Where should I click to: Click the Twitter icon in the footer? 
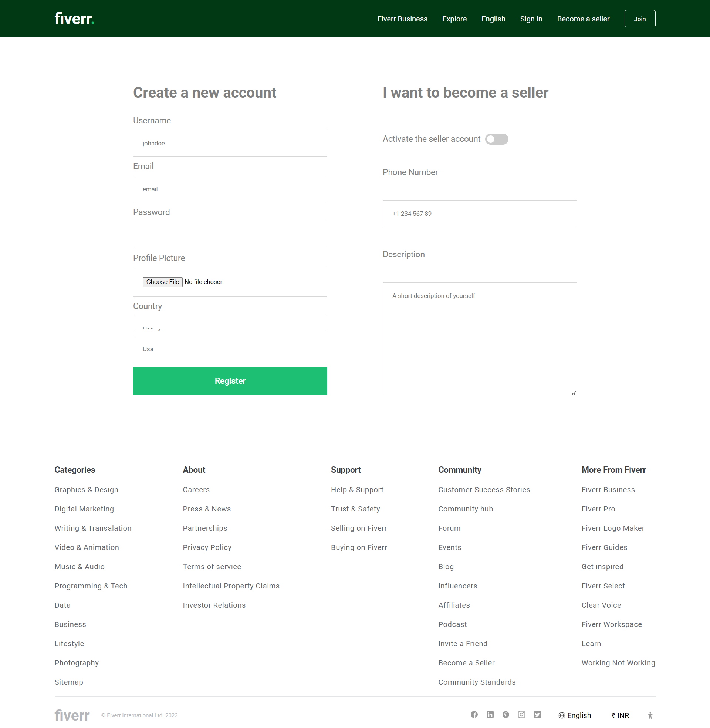pyautogui.click(x=537, y=715)
